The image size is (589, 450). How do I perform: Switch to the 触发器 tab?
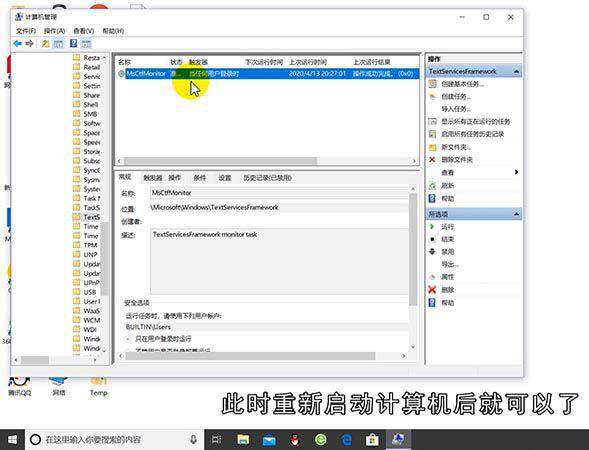click(153, 178)
